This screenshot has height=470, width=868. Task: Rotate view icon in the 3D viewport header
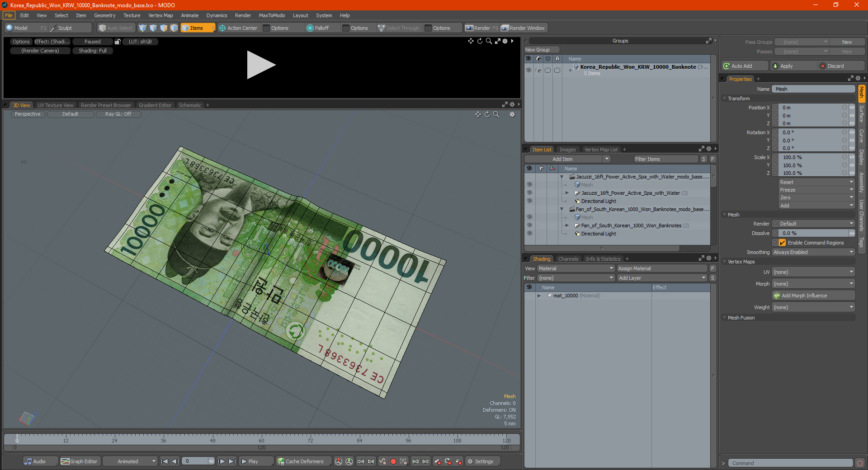pyautogui.click(x=487, y=114)
